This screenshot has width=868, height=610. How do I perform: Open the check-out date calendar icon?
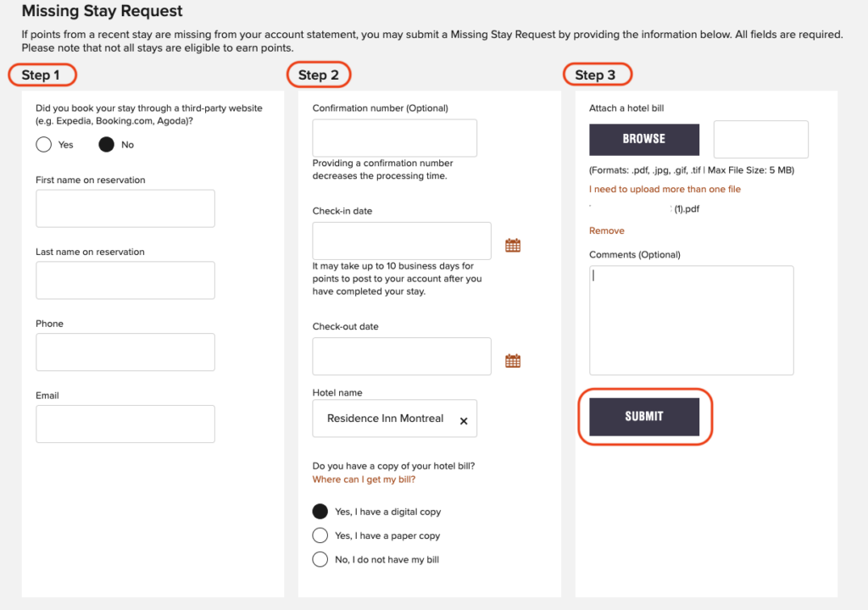click(512, 361)
